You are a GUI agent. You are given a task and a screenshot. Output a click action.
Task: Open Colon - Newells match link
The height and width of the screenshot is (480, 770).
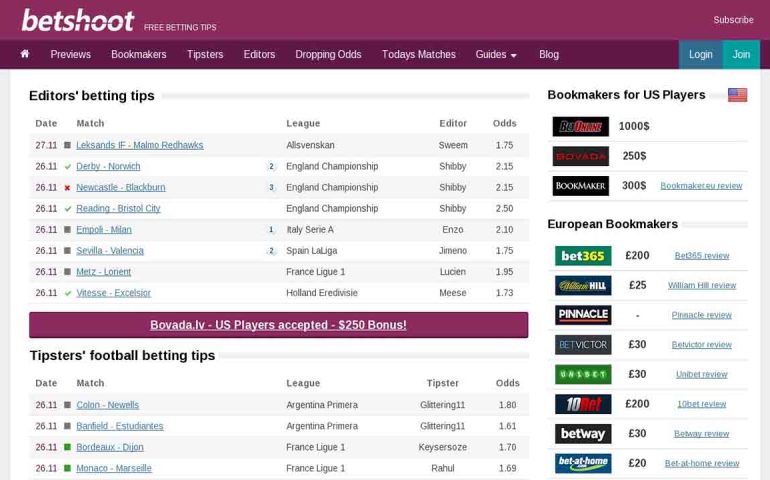click(x=108, y=405)
